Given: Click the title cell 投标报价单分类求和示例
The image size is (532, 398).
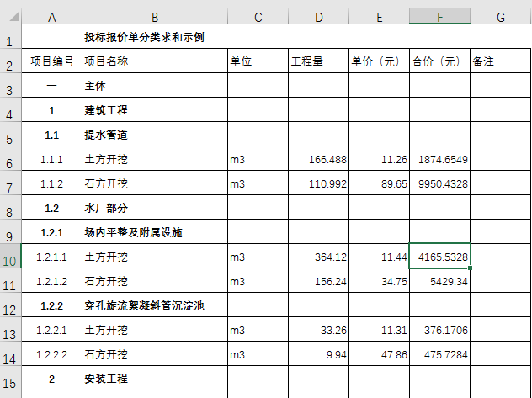Looking at the screenshot, I should (x=144, y=37).
